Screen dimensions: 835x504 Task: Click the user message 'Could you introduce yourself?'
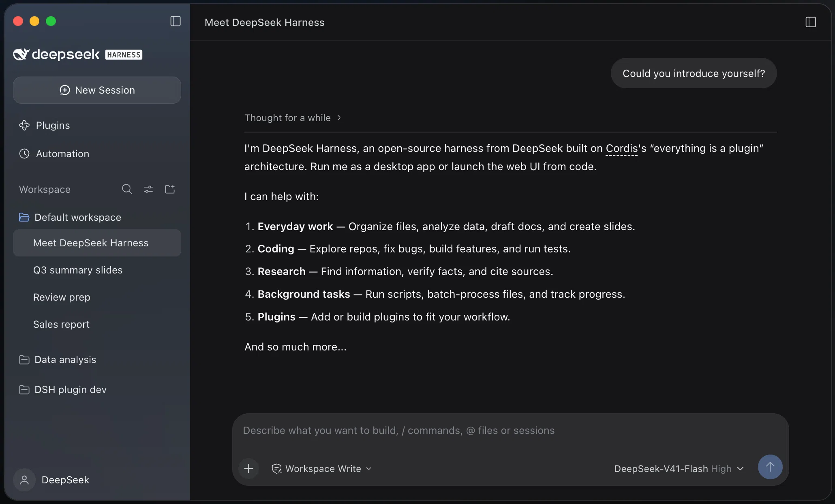point(694,73)
